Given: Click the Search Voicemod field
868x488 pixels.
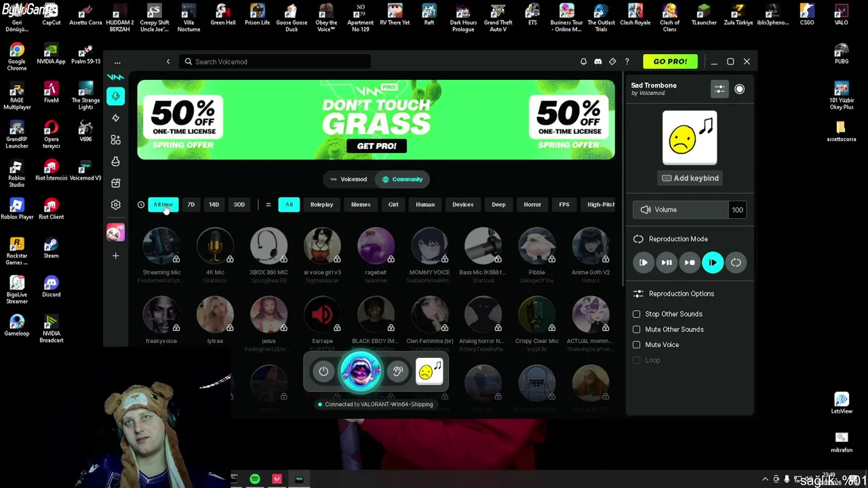Looking at the screenshot, I should (275, 62).
